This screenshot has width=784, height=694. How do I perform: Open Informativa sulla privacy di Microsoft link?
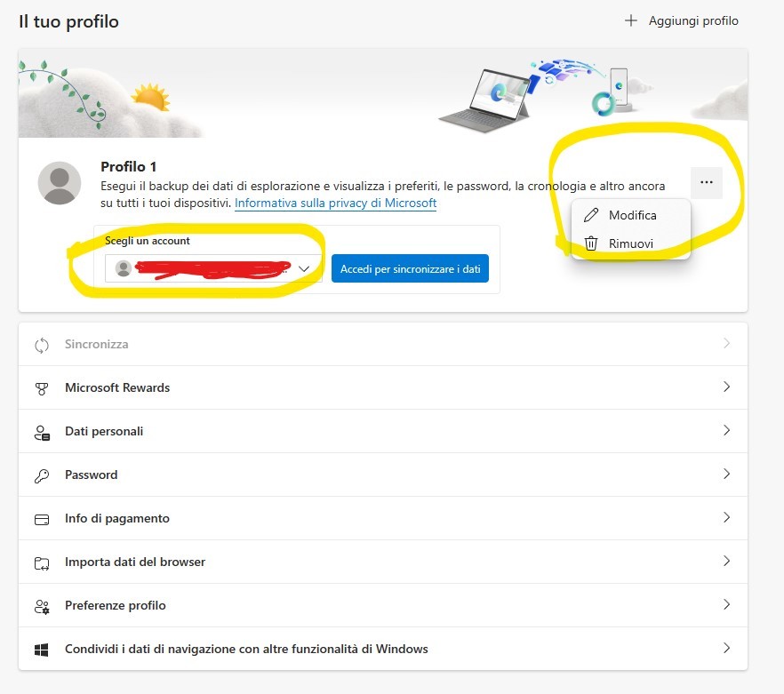pos(335,203)
